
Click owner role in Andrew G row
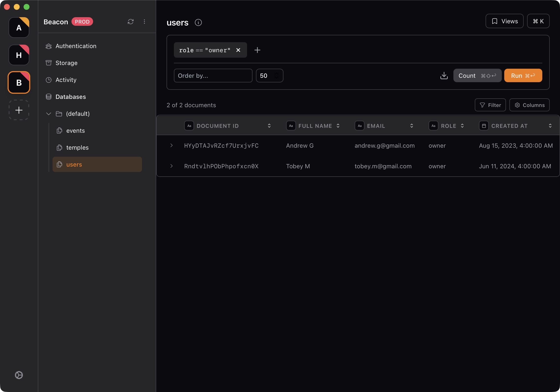(x=437, y=146)
